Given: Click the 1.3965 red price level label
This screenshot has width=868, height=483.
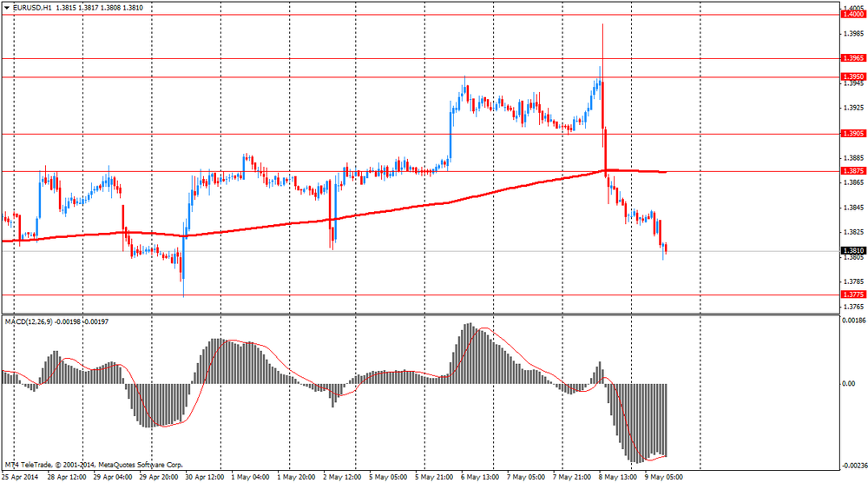Looking at the screenshot, I should [x=853, y=58].
